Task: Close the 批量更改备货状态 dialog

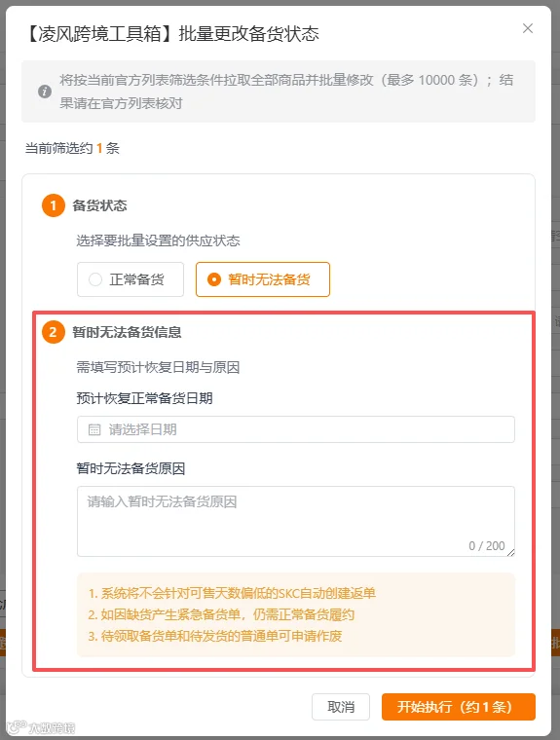Action: (528, 29)
